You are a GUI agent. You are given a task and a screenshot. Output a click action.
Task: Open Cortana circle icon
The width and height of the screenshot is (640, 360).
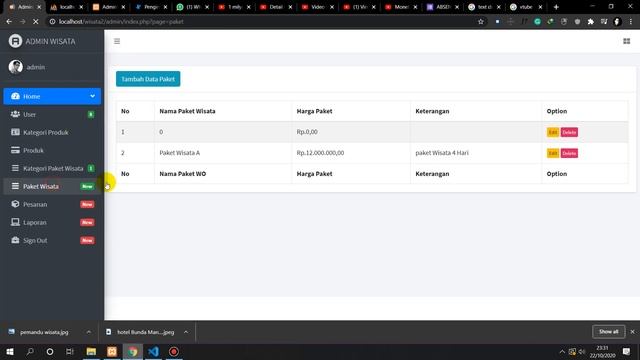[x=50, y=351]
